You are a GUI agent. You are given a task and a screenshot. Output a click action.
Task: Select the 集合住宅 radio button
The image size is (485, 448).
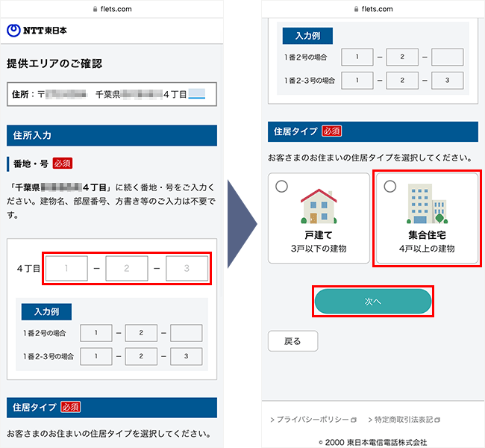[x=389, y=187]
